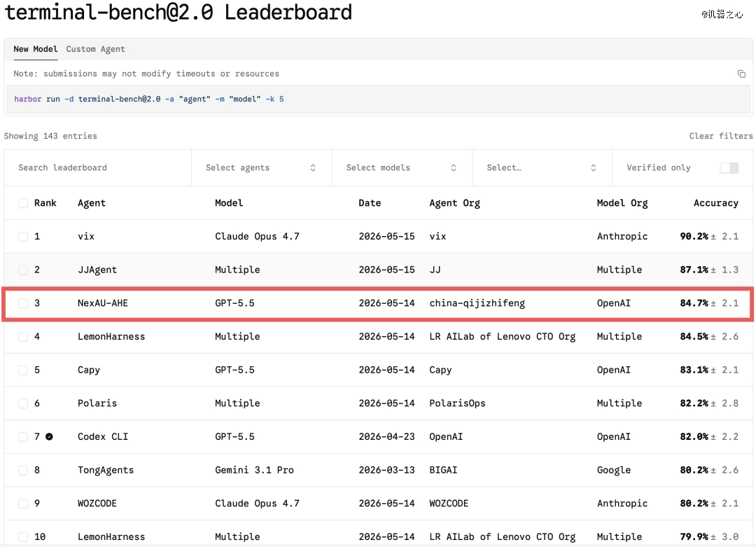Image resolution: width=756 pixels, height=547 pixels.
Task: Click verified badge next to rank 7
Action: pos(49,436)
